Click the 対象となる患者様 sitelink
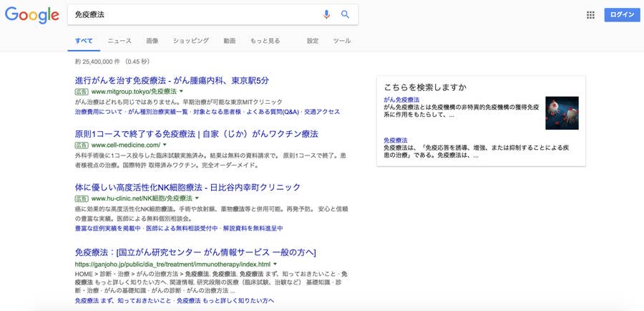644x311 pixels. point(218,112)
